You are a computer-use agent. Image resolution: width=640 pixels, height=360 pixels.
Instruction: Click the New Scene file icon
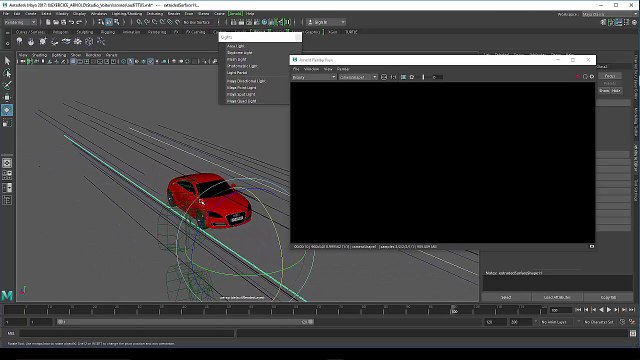pos(48,22)
